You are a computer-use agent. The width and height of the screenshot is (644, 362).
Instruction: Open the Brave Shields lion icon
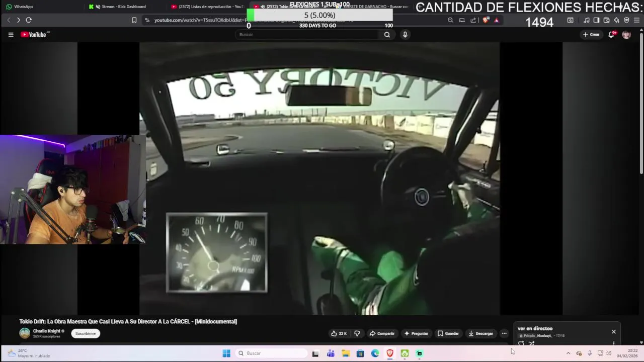(x=486, y=20)
